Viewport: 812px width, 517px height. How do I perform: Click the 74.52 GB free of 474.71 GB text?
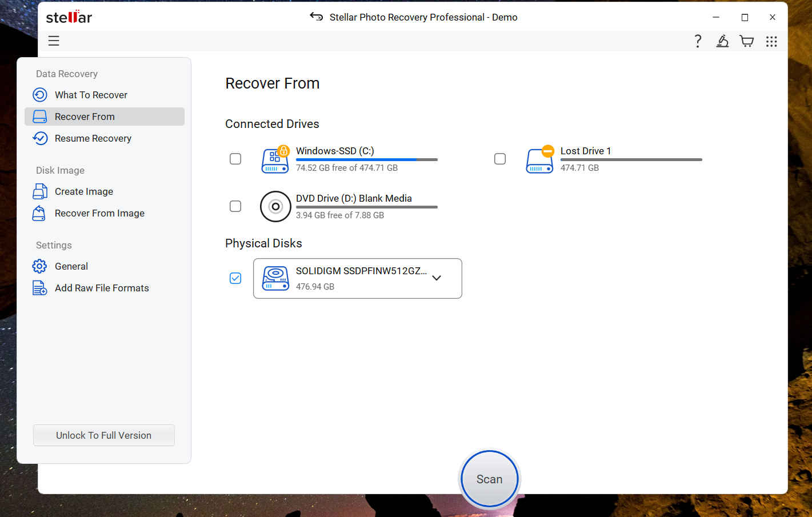[x=347, y=168]
